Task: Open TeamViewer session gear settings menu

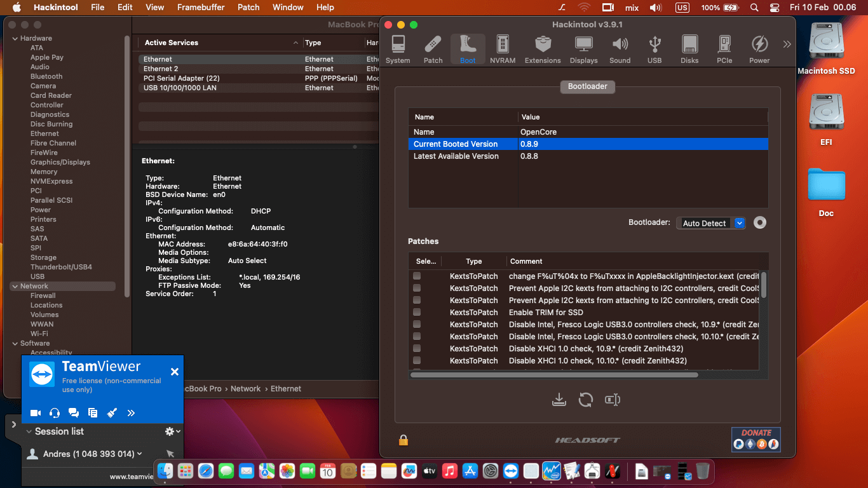Action: point(172,431)
